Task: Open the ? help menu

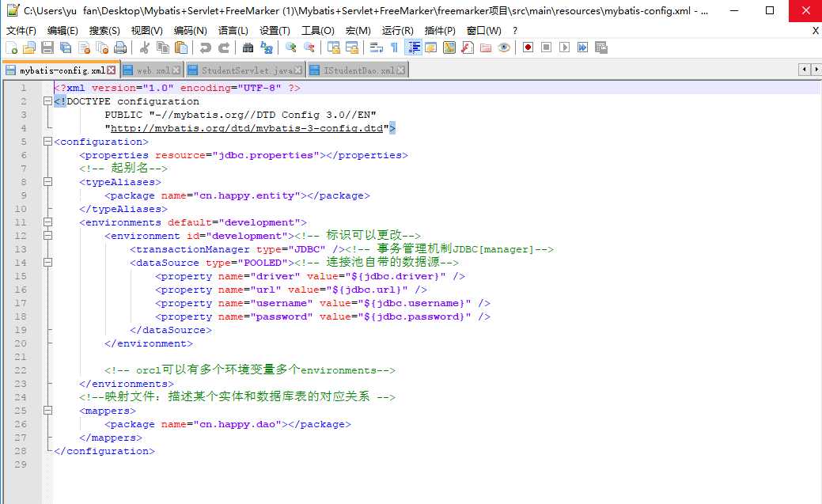Action: [515, 31]
